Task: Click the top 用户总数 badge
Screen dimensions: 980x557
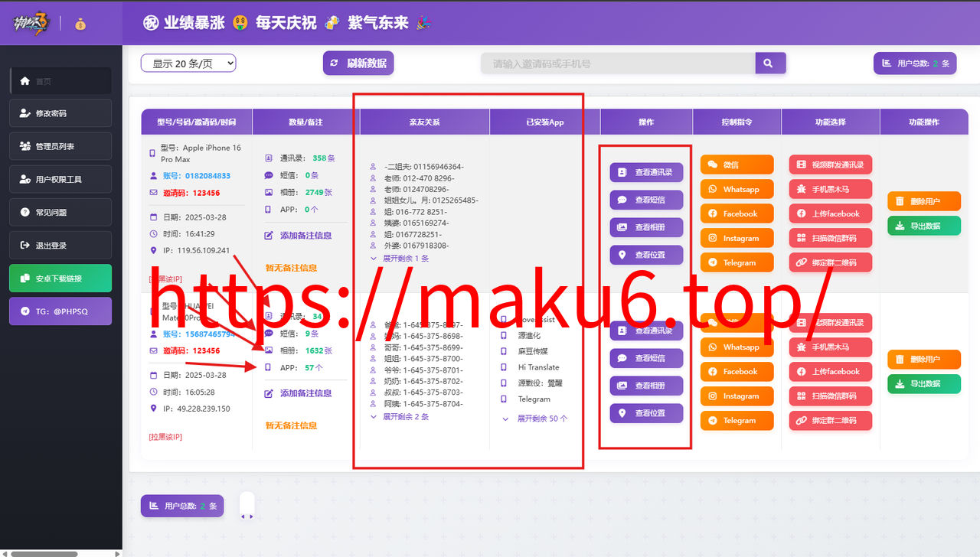Action: click(x=915, y=64)
